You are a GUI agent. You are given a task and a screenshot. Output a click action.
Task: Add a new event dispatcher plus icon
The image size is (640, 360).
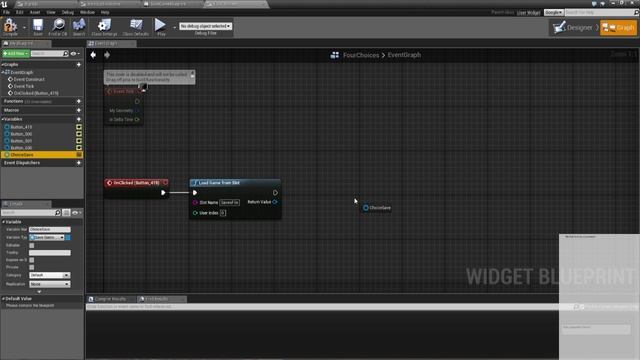(79, 163)
